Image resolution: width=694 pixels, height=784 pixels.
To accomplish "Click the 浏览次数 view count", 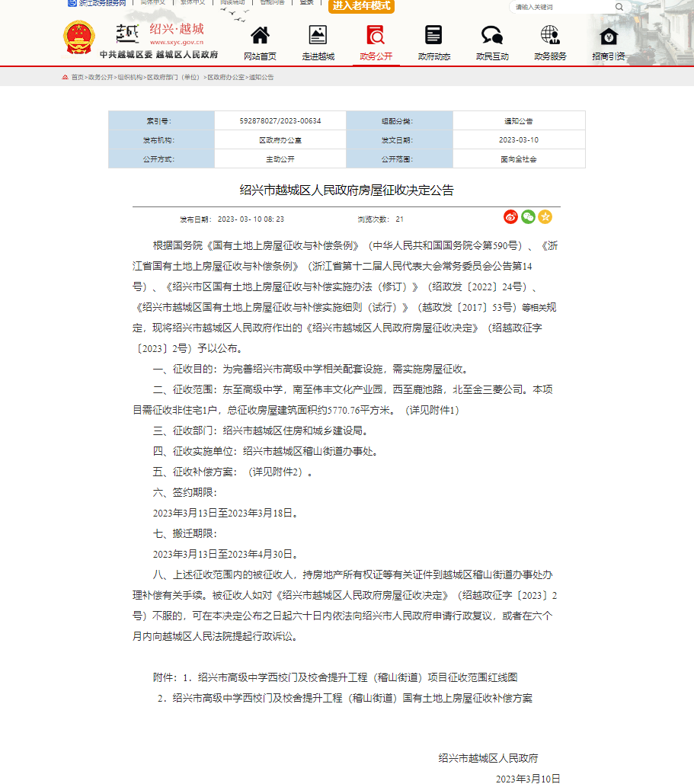I will click(x=380, y=219).
